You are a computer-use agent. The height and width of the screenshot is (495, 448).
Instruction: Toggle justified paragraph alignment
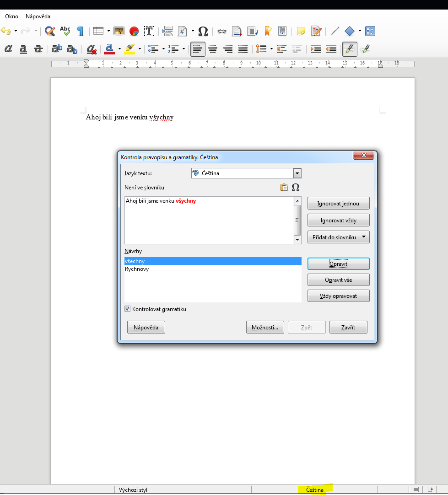click(x=243, y=49)
